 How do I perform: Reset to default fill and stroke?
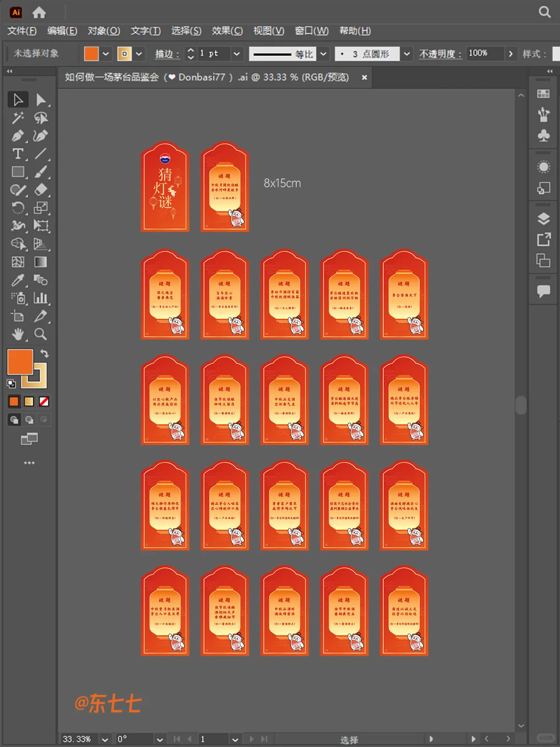11,384
